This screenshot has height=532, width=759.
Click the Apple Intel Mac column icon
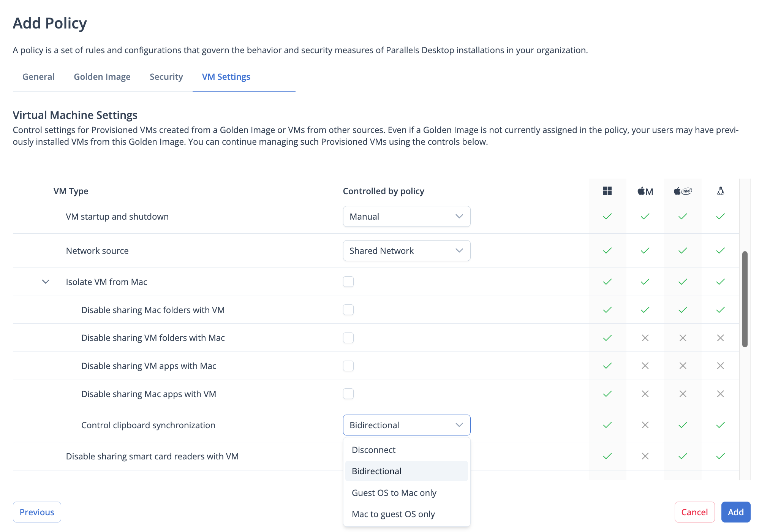683,191
